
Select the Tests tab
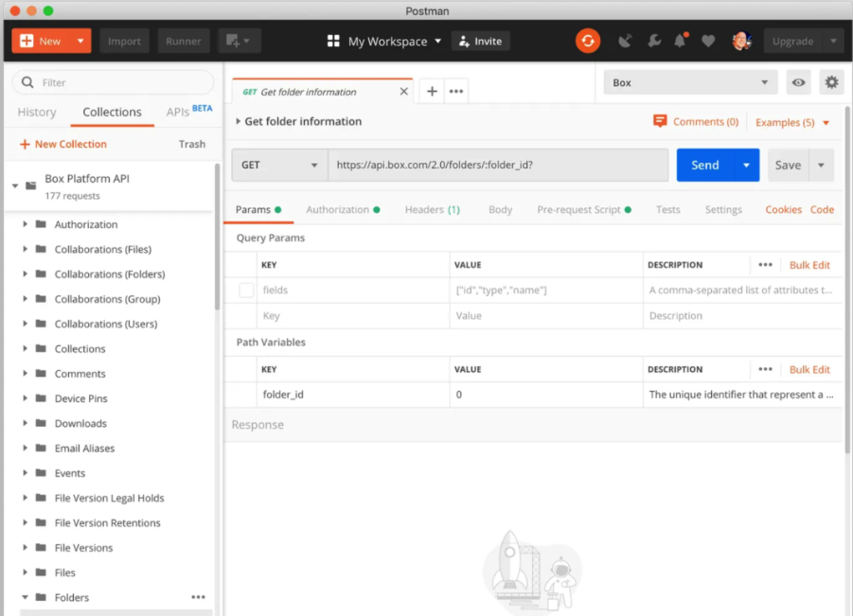[x=667, y=209]
